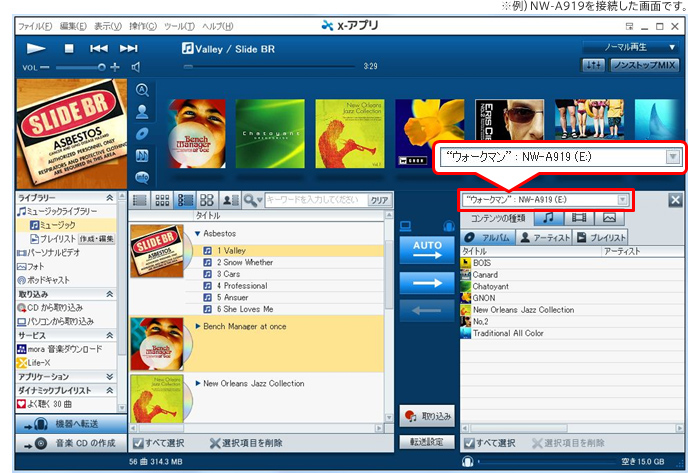Skip to the next track

[128, 48]
